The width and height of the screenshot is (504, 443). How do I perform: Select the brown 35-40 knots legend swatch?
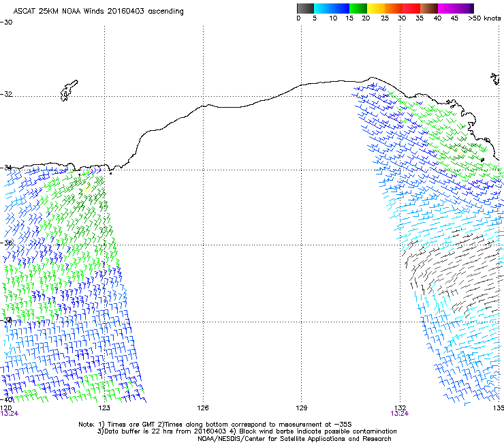[429, 8]
